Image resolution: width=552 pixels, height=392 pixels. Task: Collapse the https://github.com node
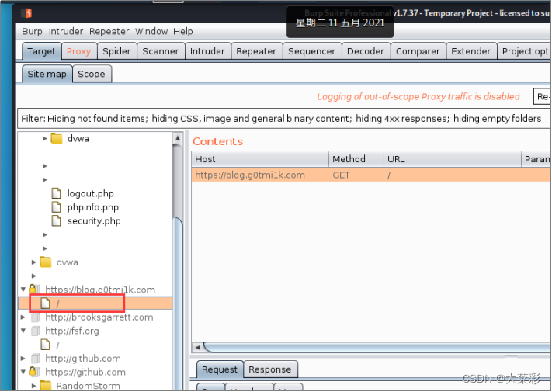pos(23,372)
